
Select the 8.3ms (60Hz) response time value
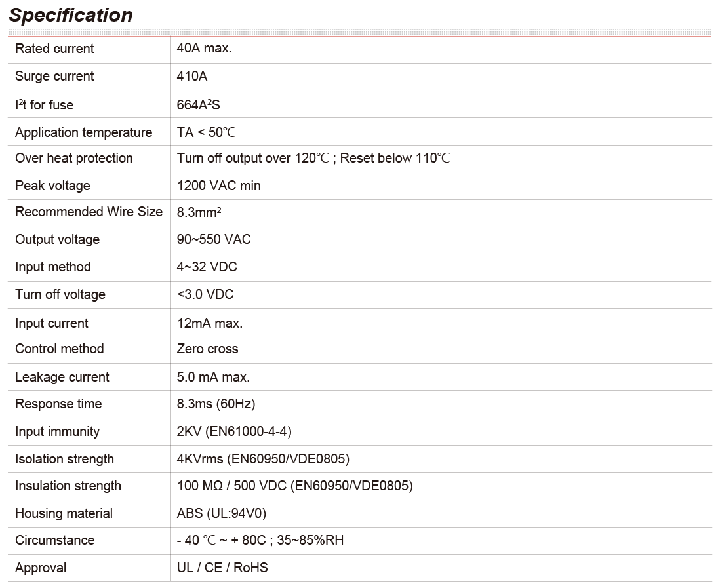pos(216,404)
